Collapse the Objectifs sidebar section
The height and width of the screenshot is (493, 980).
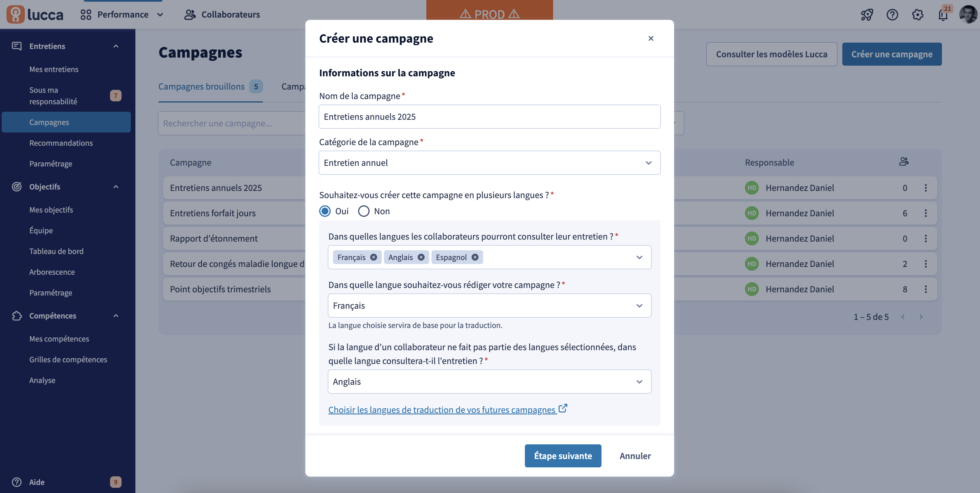tap(116, 186)
